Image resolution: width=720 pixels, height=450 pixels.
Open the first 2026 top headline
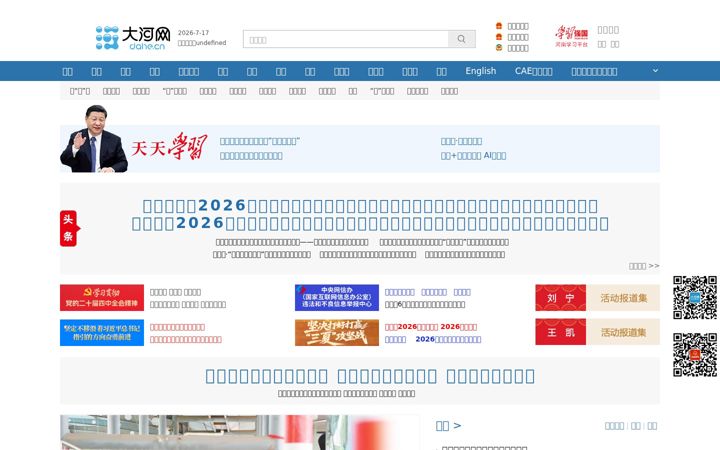click(x=370, y=206)
